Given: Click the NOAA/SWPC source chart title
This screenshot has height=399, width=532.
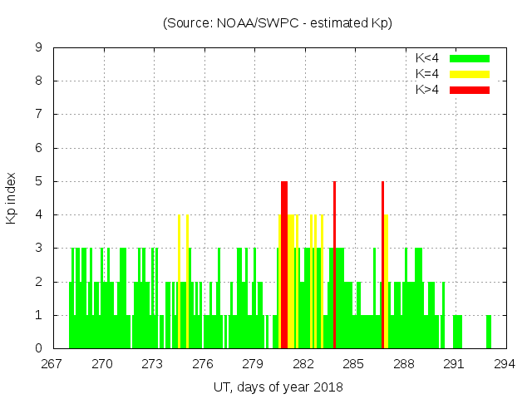Looking at the screenshot, I should click(x=277, y=23).
